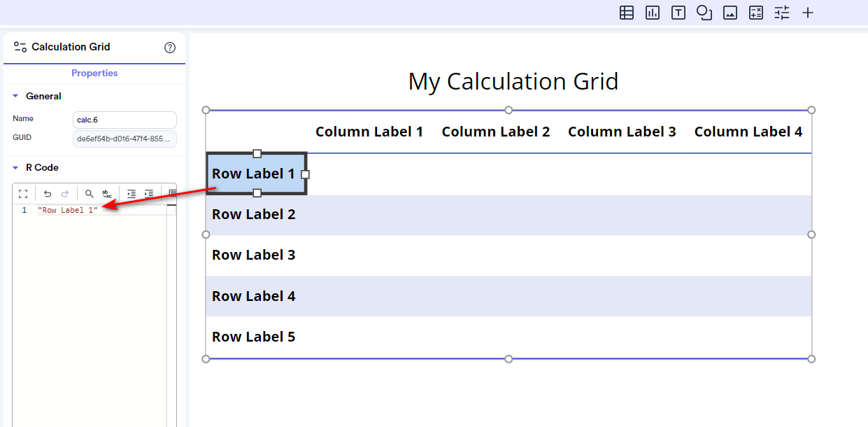Redo the change in the code editor

pos(66,193)
